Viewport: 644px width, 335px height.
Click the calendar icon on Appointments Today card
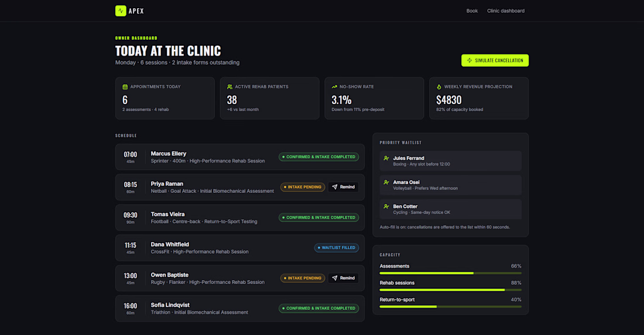click(x=125, y=87)
